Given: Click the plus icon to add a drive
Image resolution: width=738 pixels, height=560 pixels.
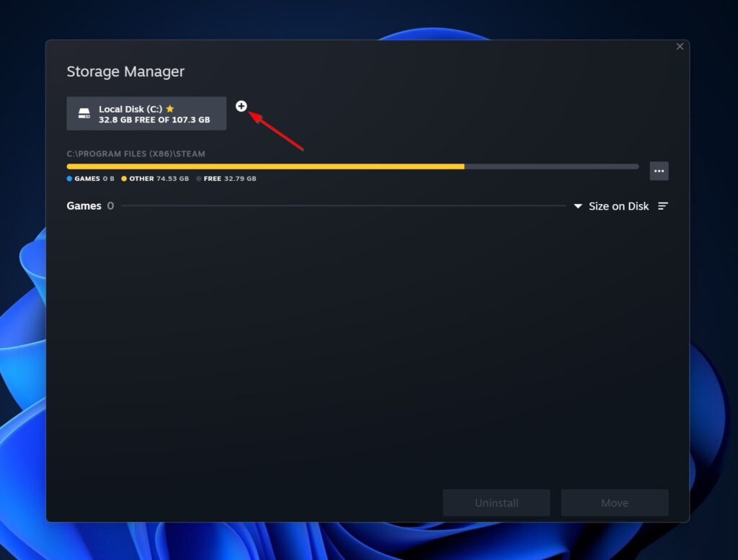Looking at the screenshot, I should pos(241,106).
